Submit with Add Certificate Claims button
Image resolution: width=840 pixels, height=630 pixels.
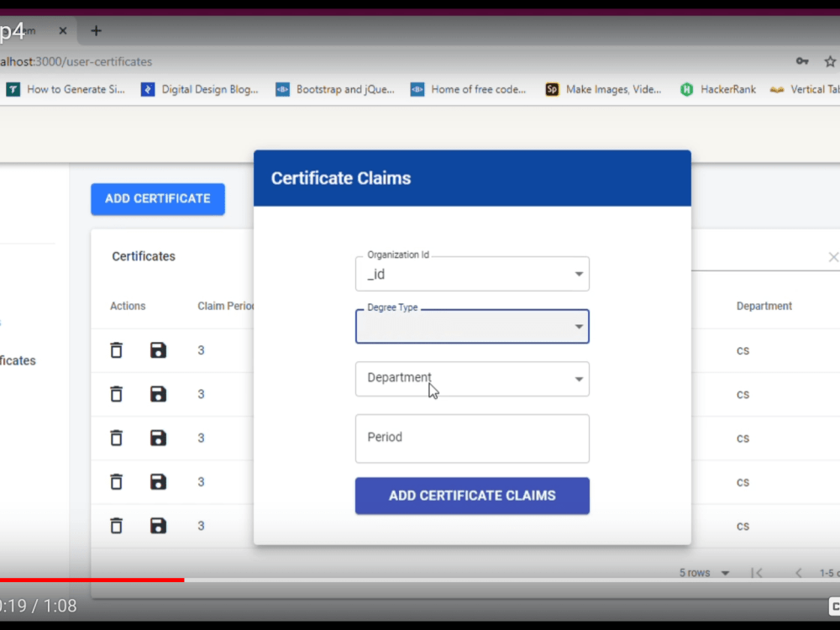click(x=472, y=496)
